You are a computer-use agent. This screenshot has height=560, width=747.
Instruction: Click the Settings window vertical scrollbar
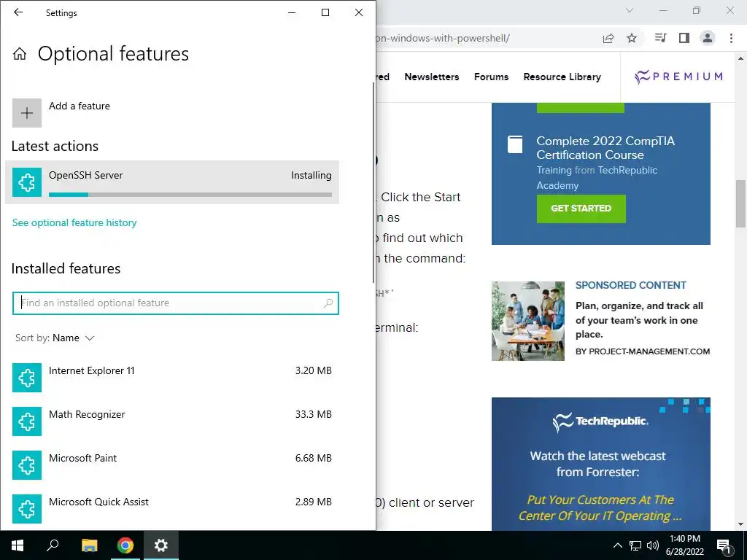tap(373, 182)
